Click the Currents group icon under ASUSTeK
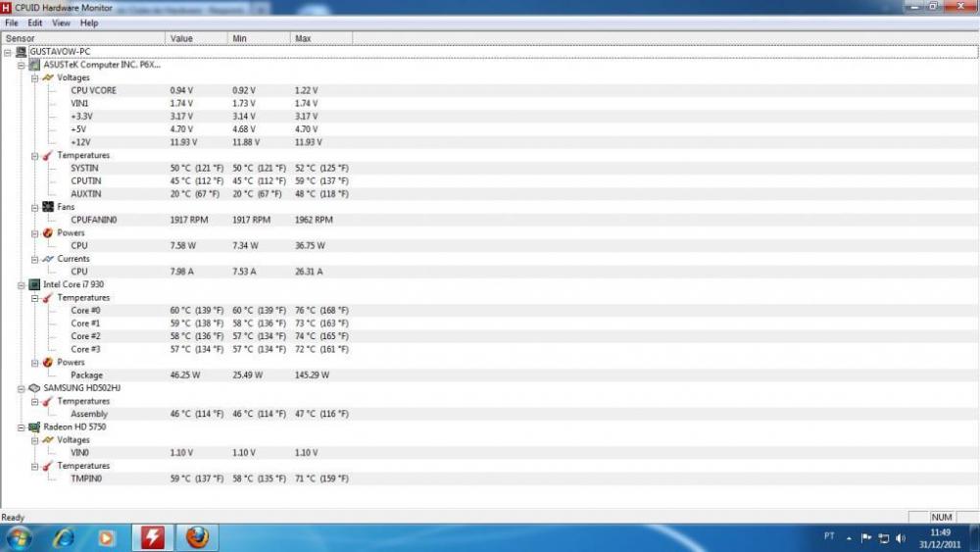The height and width of the screenshot is (552, 980). click(x=48, y=259)
